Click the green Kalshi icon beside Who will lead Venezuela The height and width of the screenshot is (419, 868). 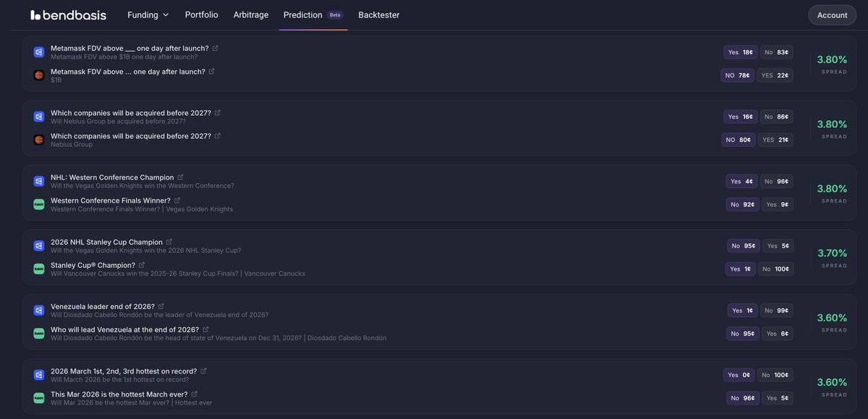point(39,334)
